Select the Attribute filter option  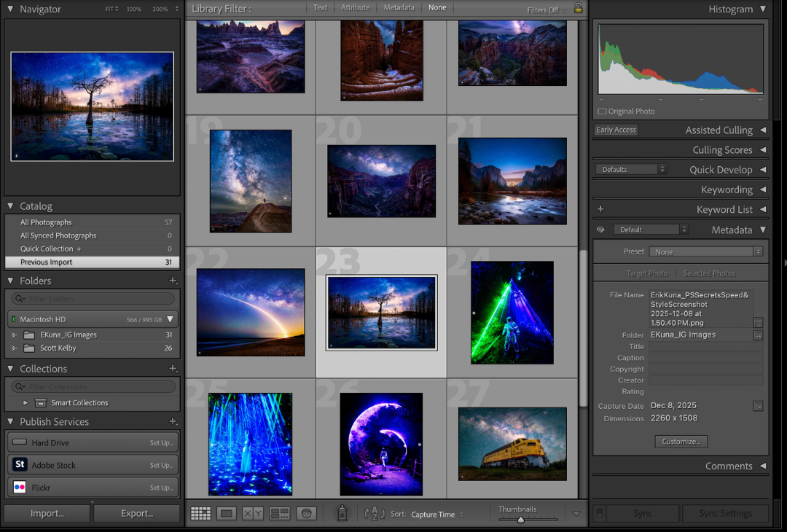point(355,7)
